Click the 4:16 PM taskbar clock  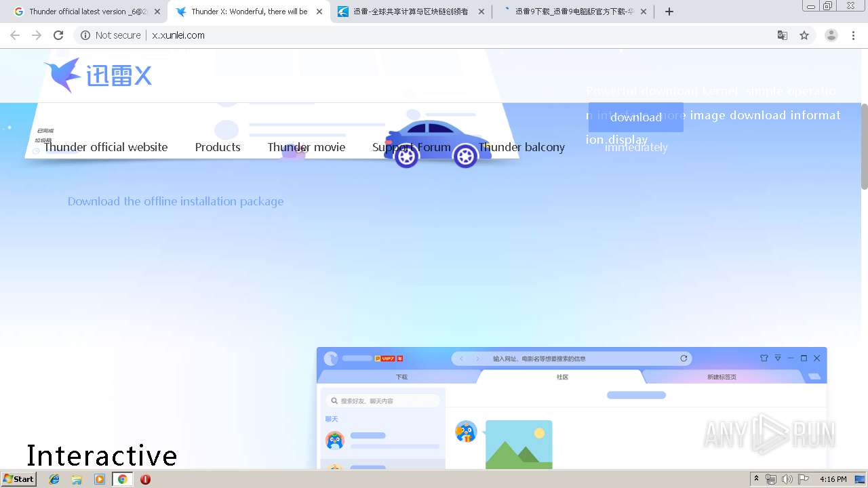pos(833,479)
